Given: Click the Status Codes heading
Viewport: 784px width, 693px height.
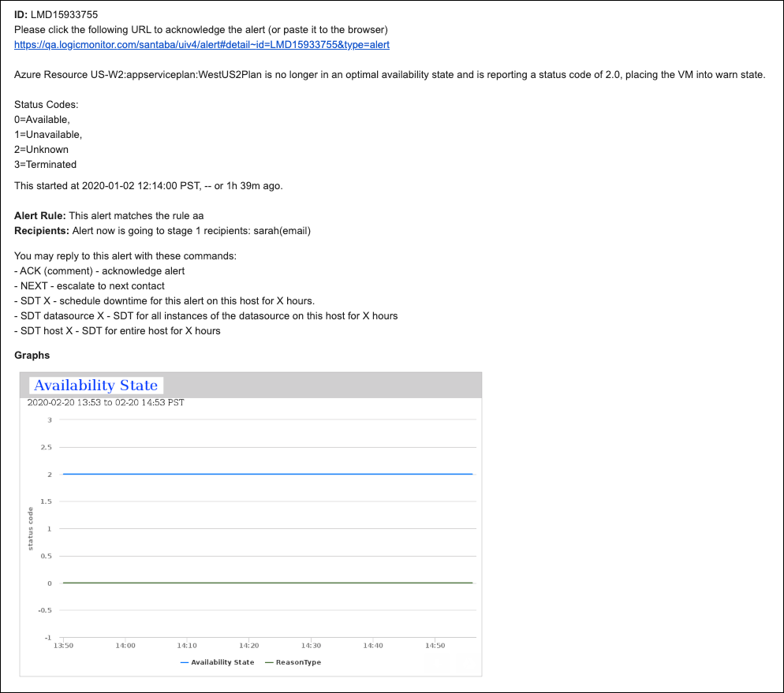Looking at the screenshot, I should click(46, 105).
